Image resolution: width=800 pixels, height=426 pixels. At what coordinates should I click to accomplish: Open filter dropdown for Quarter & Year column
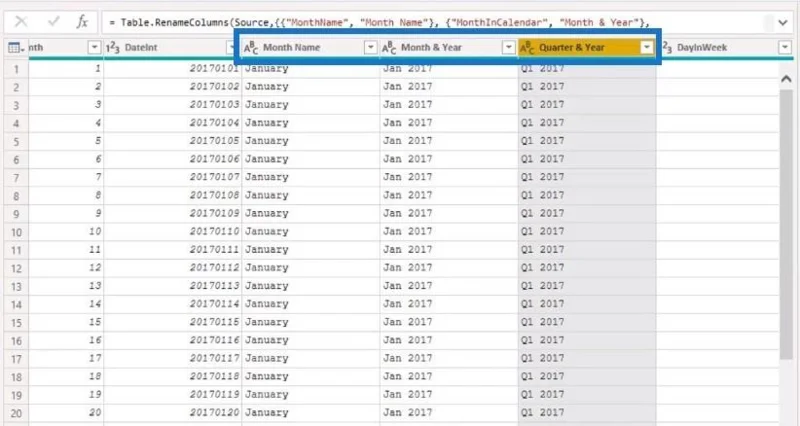[647, 47]
